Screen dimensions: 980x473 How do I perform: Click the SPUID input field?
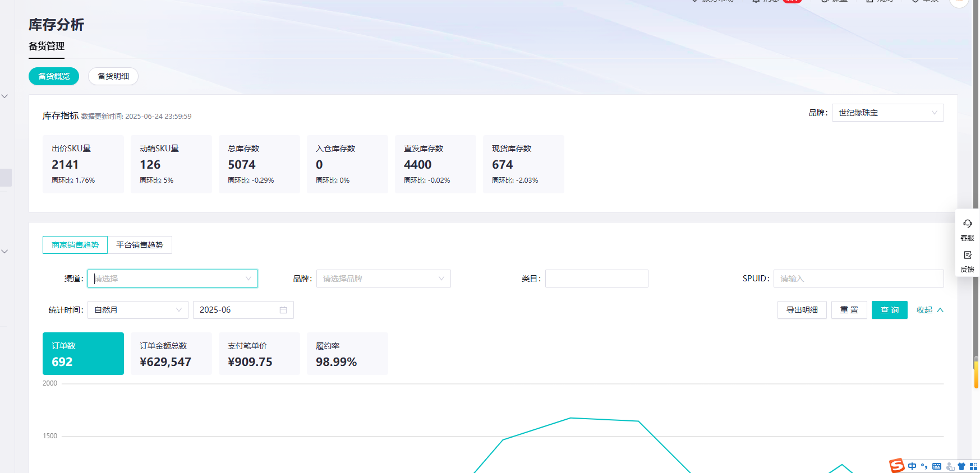858,279
